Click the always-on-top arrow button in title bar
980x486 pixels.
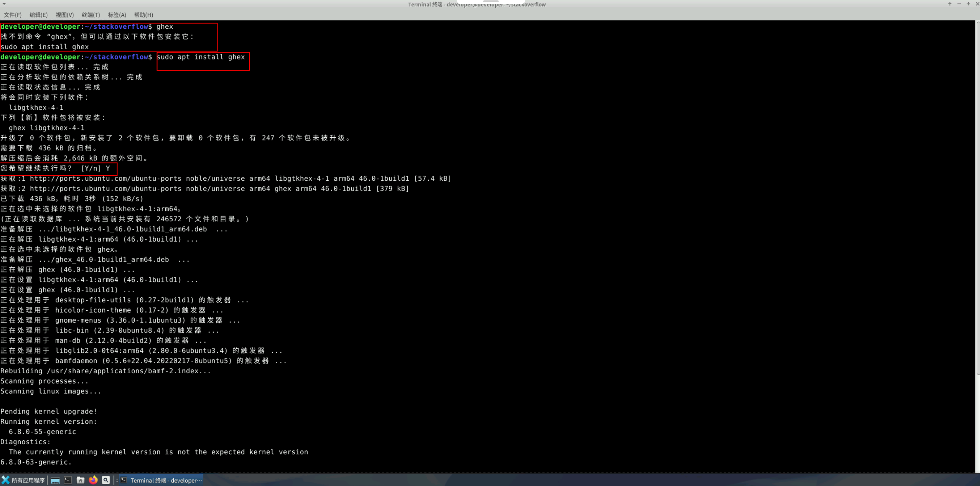950,4
